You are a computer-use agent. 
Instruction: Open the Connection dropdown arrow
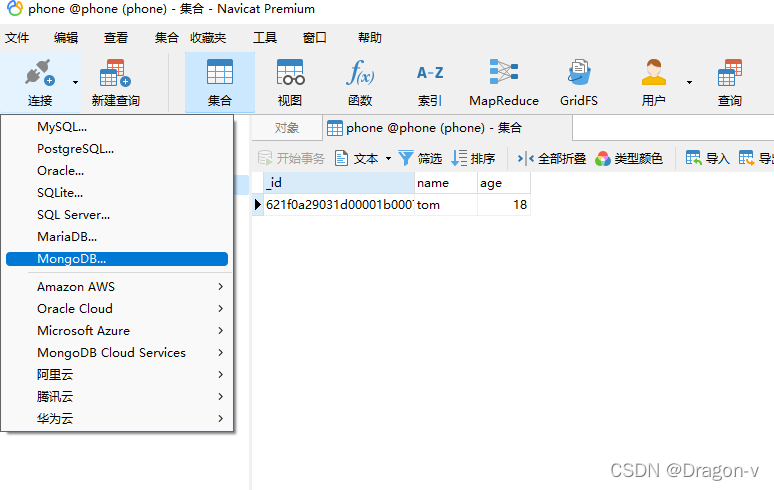click(75, 82)
